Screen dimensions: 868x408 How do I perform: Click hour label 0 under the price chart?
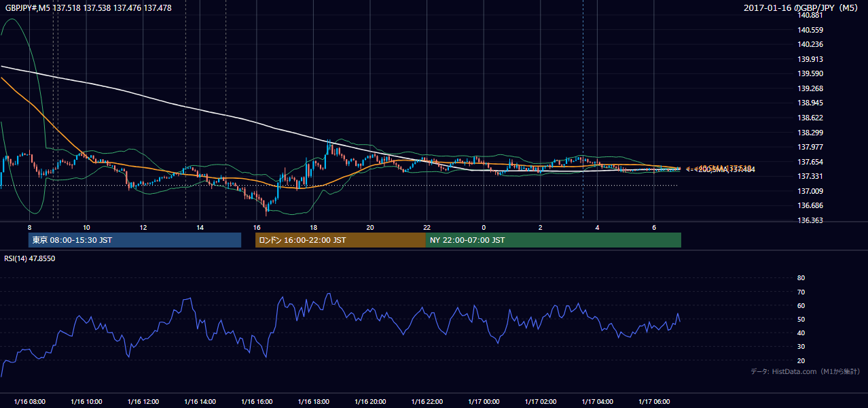coord(484,227)
